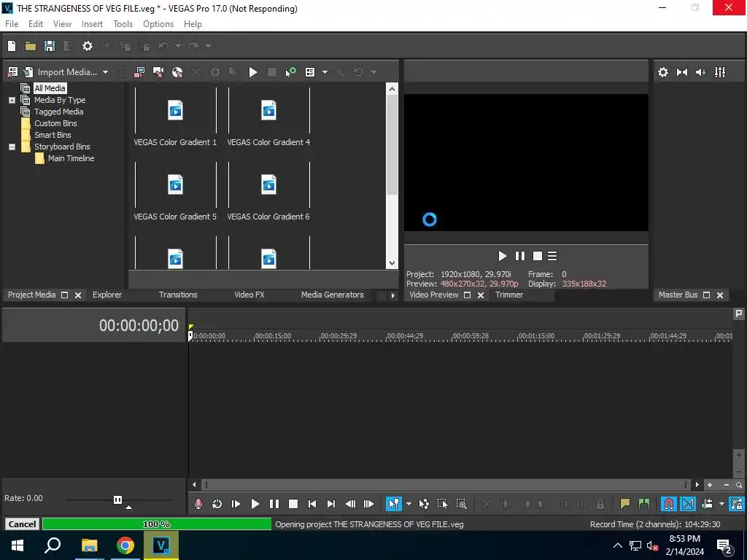The height and width of the screenshot is (560, 747).
Task: Open Normal Edit tool dropdown arrow
Action: pos(409,504)
